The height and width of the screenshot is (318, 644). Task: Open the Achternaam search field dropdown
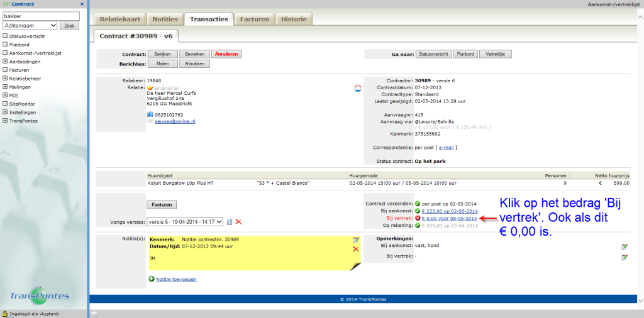(x=30, y=26)
